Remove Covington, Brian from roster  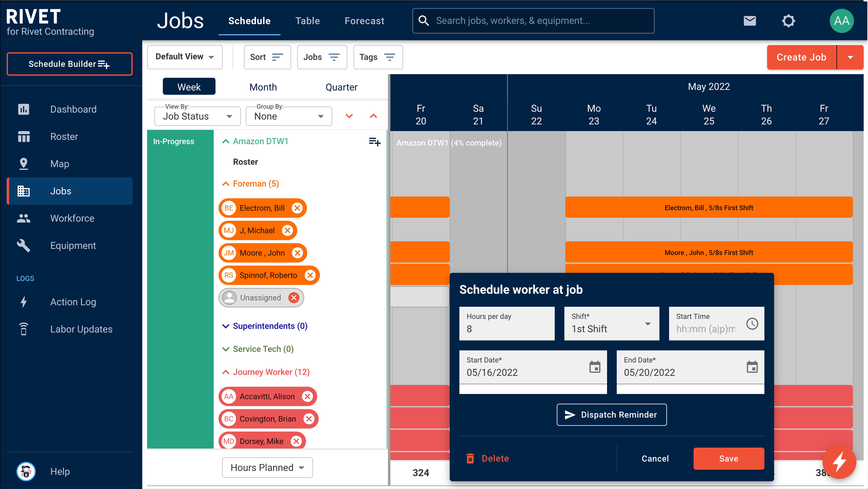pos(309,419)
